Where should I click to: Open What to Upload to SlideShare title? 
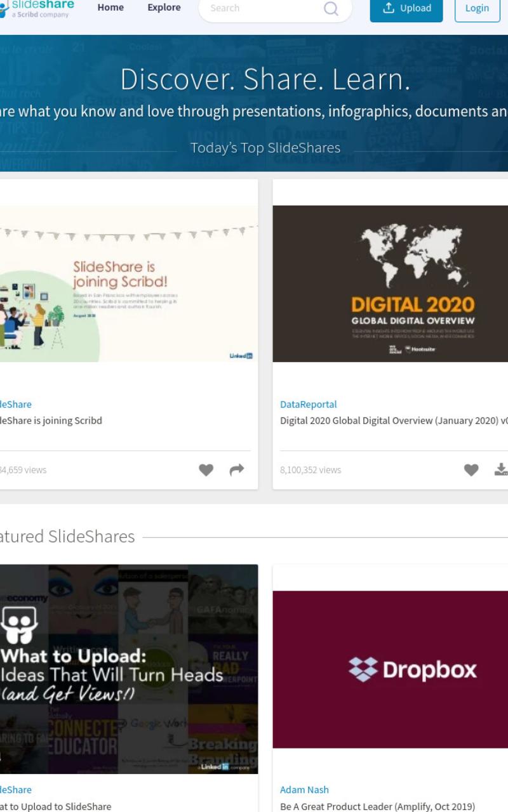(56, 807)
